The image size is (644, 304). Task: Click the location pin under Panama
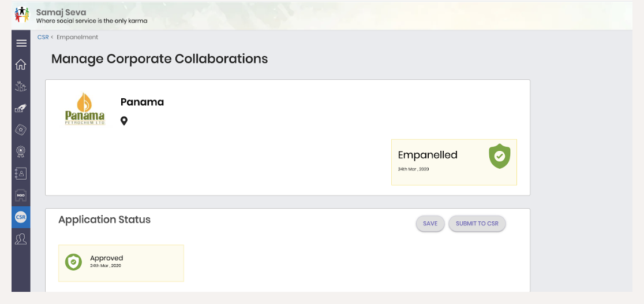tap(124, 121)
